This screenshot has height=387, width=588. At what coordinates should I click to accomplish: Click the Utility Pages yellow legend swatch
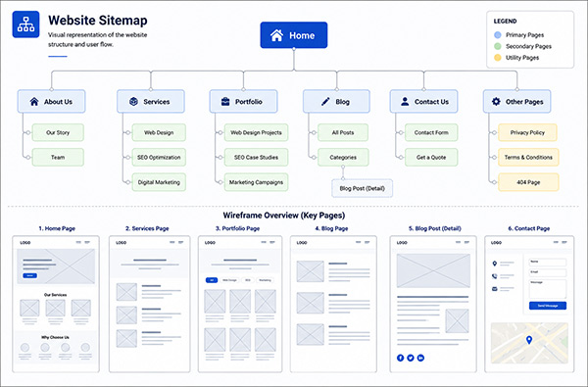[498, 58]
